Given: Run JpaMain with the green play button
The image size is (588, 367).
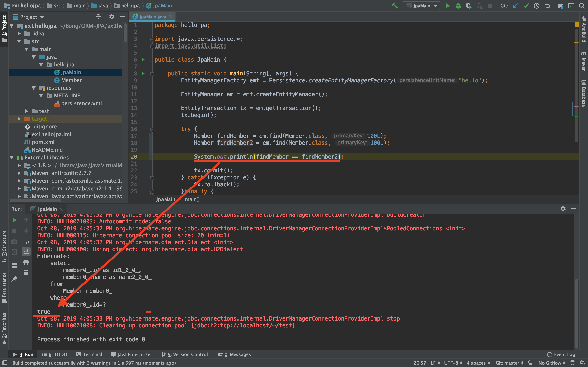Looking at the screenshot, I should pyautogui.click(x=448, y=6).
